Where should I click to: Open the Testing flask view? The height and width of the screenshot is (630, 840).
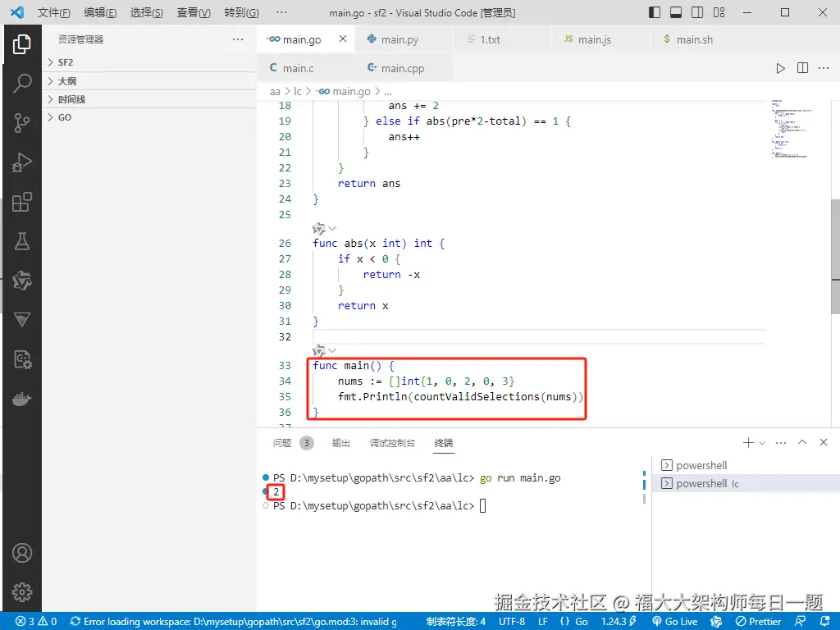point(21,241)
